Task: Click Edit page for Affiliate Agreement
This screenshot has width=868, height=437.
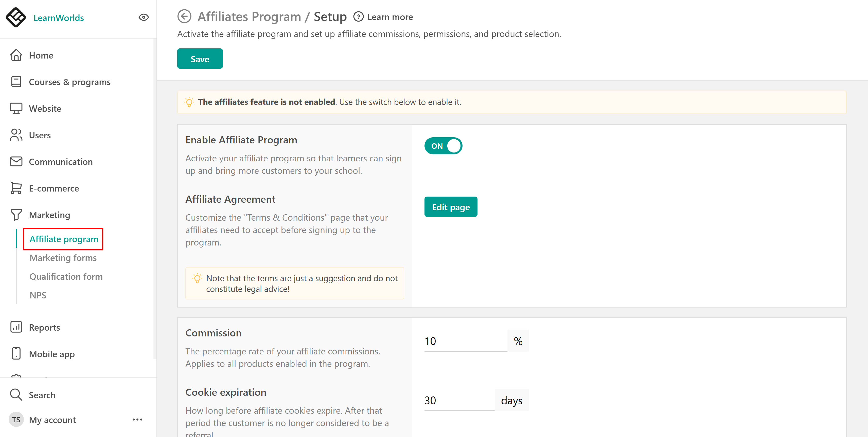Action: 451,207
